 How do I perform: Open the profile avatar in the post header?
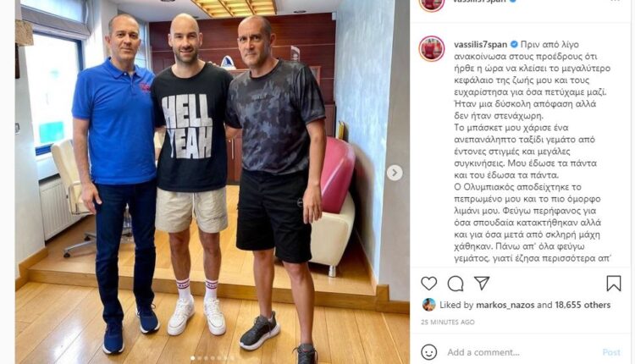coord(432,2)
